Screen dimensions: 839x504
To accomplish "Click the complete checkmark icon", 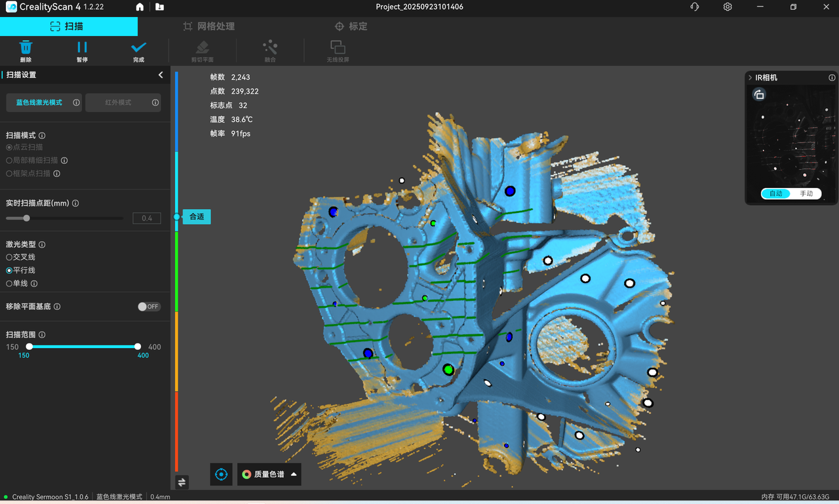I will click(x=138, y=48).
